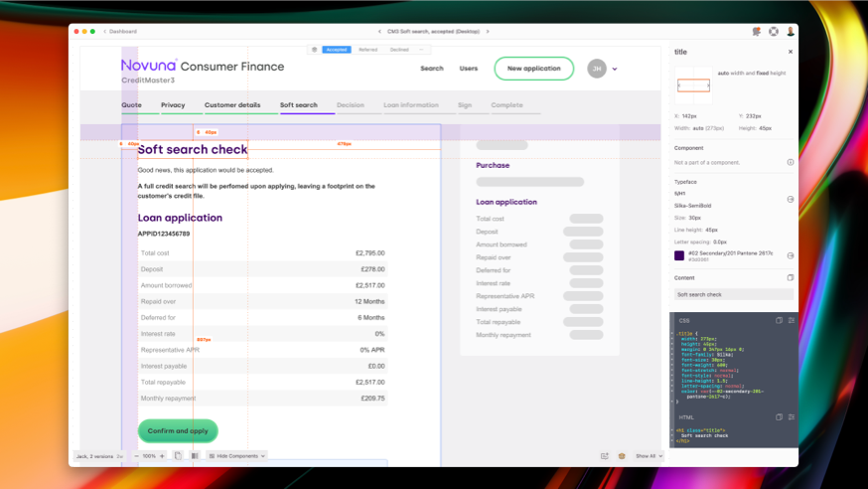Go back to Dashboard
Image resolution: width=868 pixels, height=489 pixels.
[120, 32]
